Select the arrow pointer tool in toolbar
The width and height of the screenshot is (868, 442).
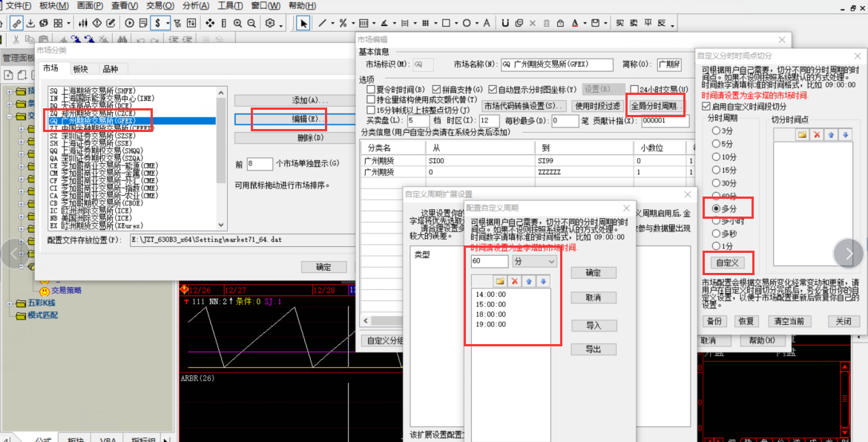pyautogui.click(x=303, y=24)
